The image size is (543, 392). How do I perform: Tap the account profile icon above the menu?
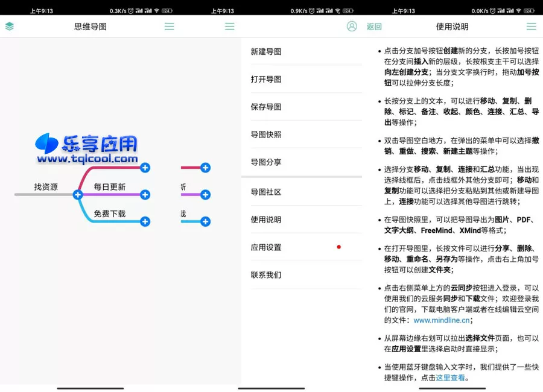click(352, 27)
